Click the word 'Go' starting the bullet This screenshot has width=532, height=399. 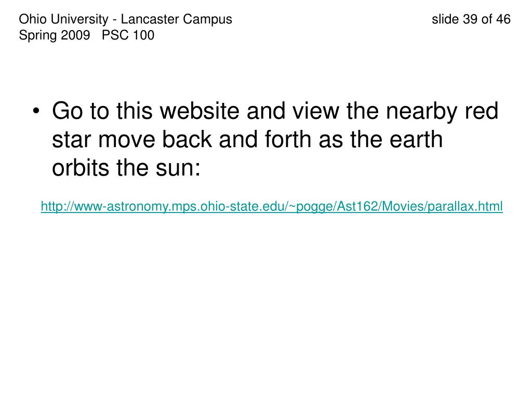pyautogui.click(x=68, y=111)
